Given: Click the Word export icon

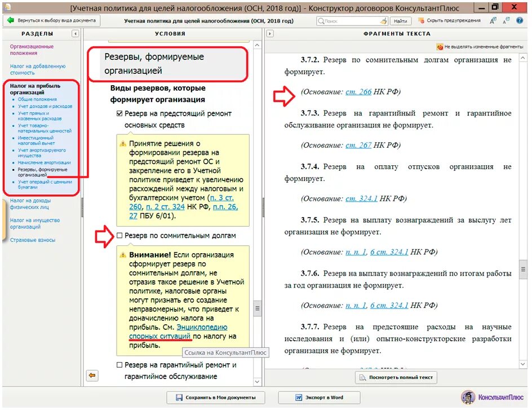Looking at the screenshot, I should (x=299, y=398).
